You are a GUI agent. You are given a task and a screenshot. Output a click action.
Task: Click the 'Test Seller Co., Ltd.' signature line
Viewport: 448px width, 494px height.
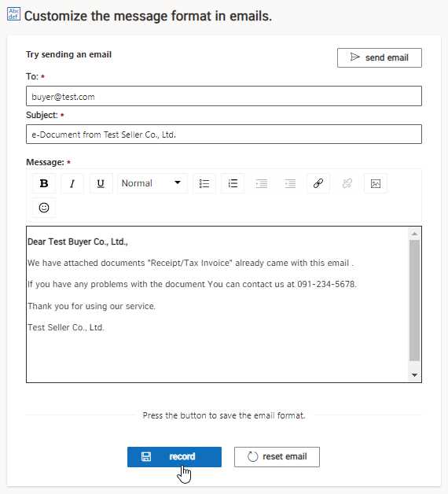(66, 327)
